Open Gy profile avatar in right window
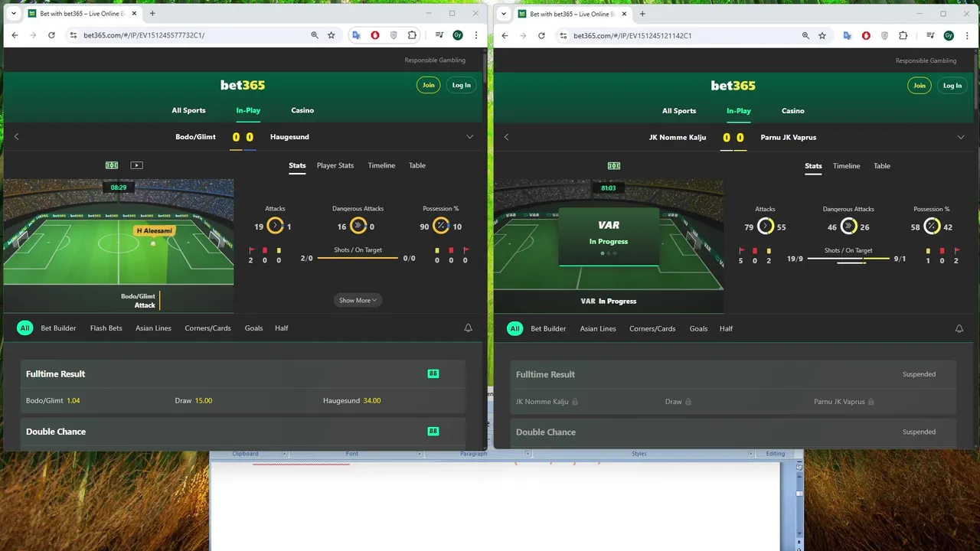This screenshot has width=980, height=551. [x=949, y=35]
